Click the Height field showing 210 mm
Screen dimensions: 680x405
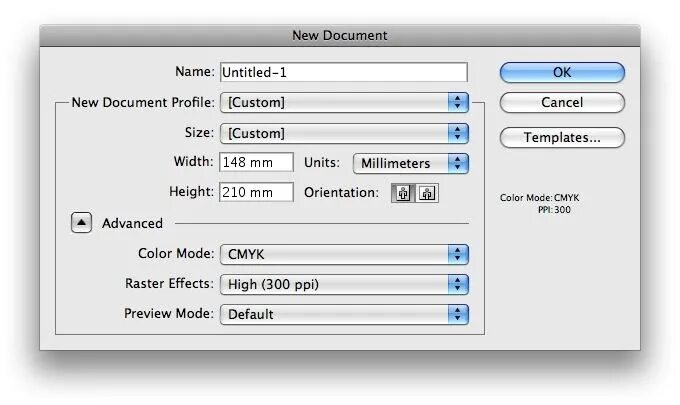tap(256, 192)
